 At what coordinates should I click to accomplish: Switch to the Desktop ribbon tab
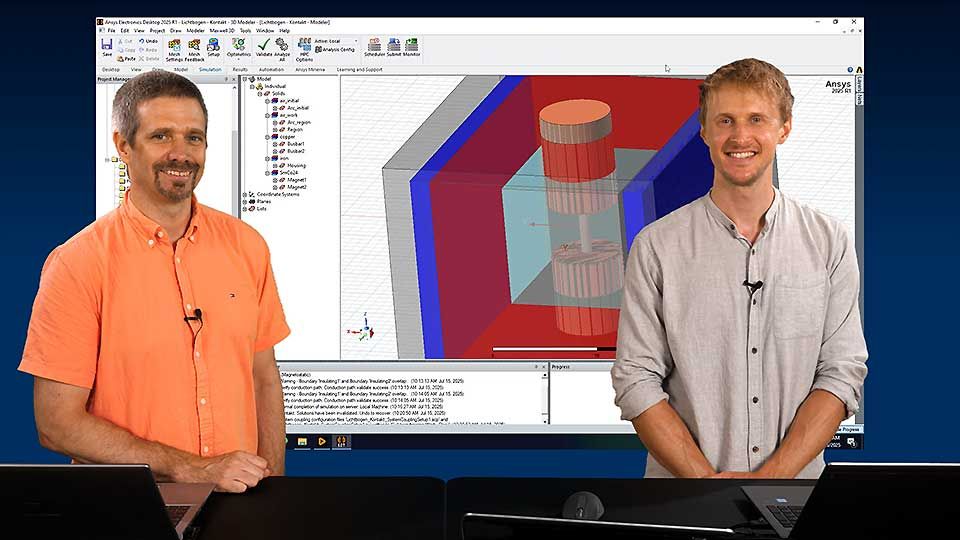coord(111,70)
